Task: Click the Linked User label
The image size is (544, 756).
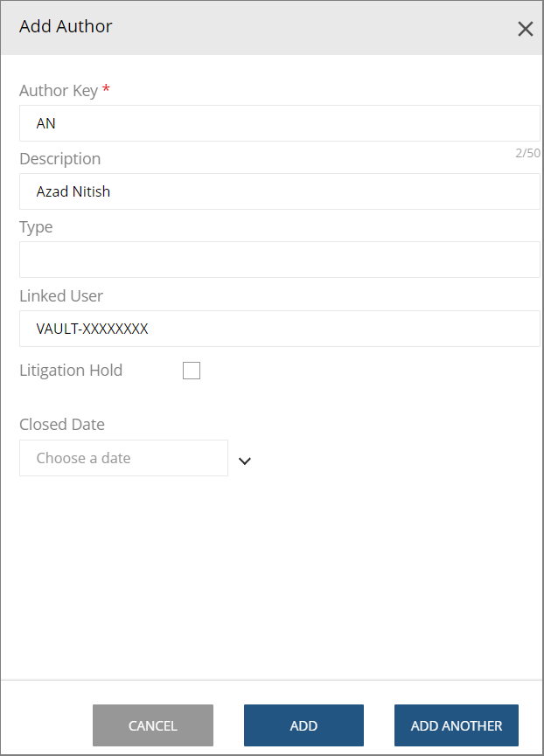Action: 61,295
